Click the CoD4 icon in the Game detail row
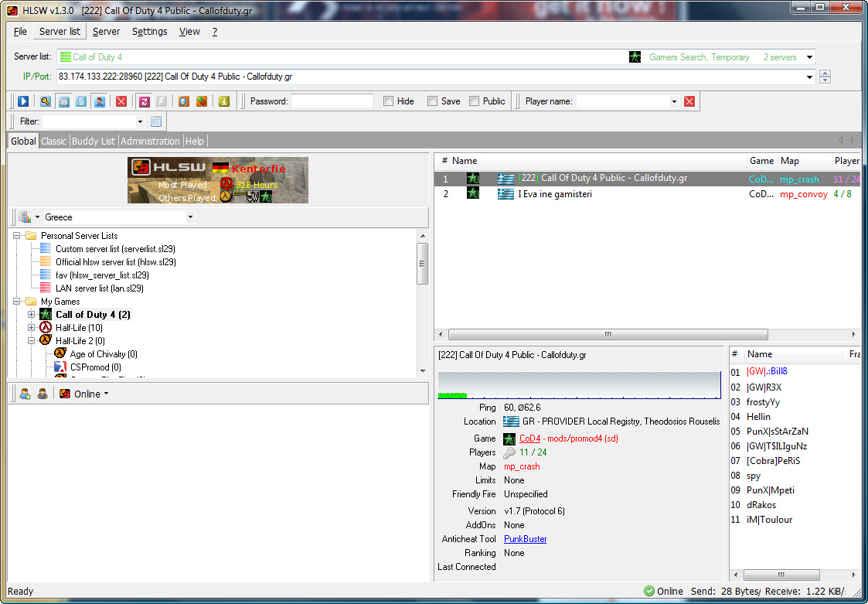Screen dimensions: 868x604 click(x=509, y=438)
